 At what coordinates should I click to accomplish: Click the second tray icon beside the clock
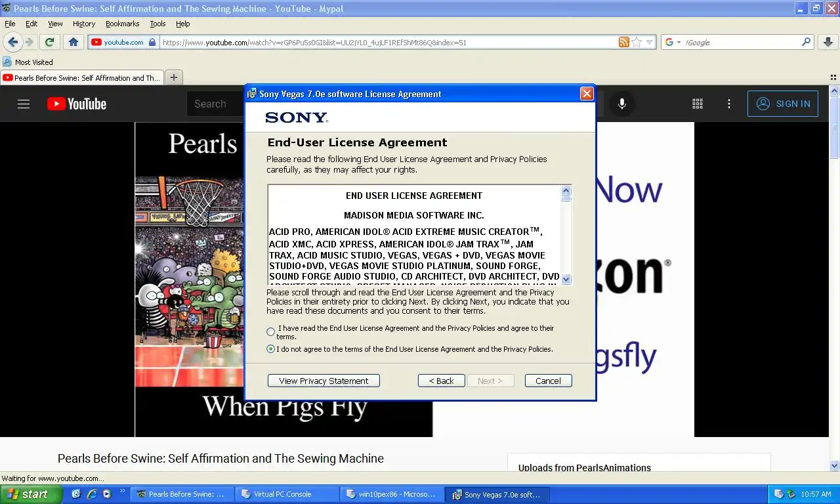coord(791,494)
